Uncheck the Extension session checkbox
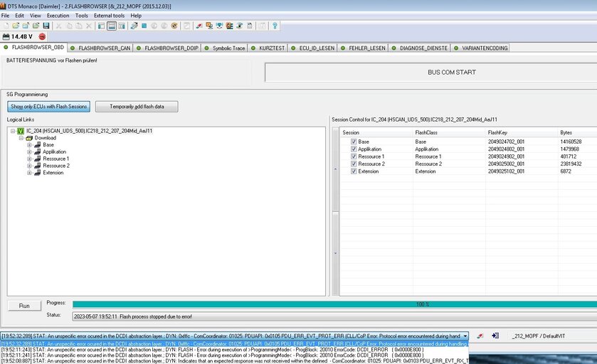The width and height of the screenshot is (597, 364). coord(354,171)
